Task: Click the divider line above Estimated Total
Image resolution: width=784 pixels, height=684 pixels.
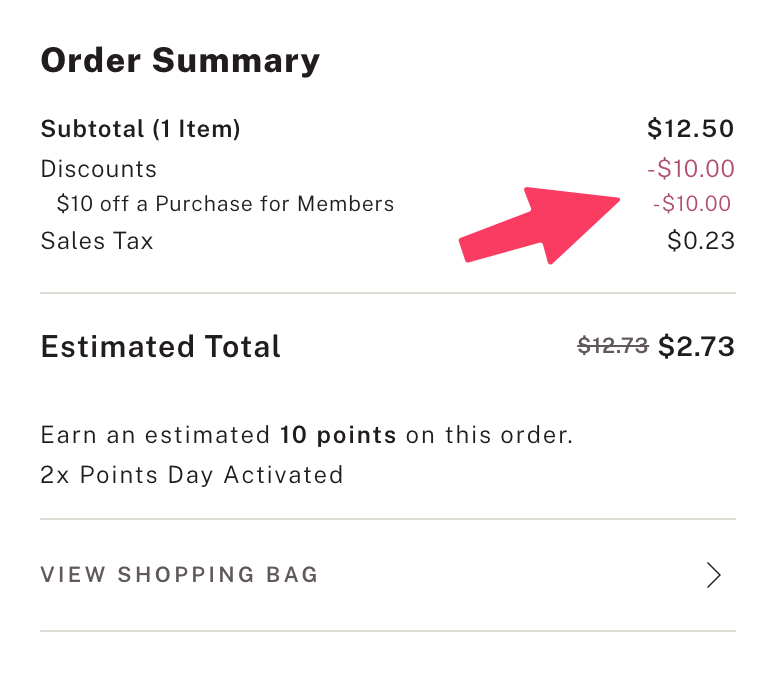Action: [388, 294]
